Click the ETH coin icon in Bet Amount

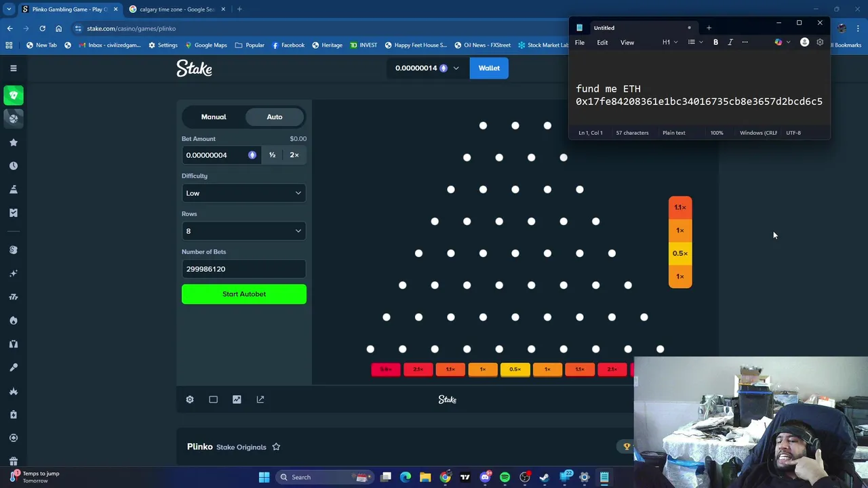point(252,155)
